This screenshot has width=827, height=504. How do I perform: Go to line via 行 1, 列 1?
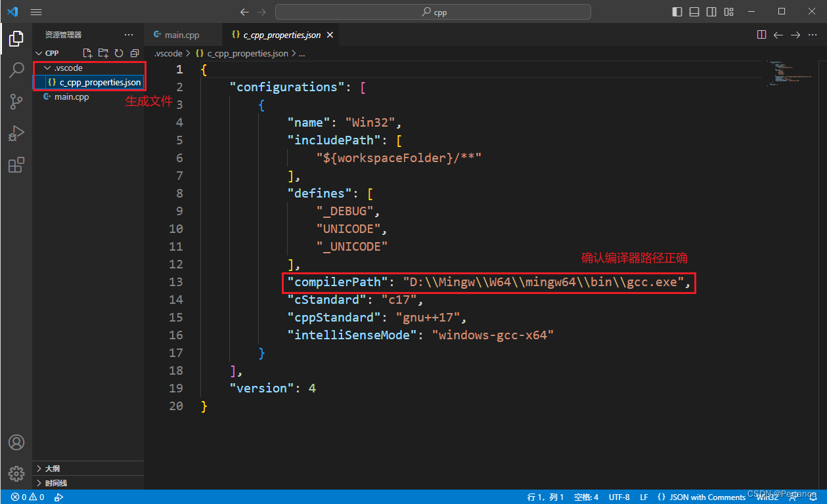[x=545, y=497]
